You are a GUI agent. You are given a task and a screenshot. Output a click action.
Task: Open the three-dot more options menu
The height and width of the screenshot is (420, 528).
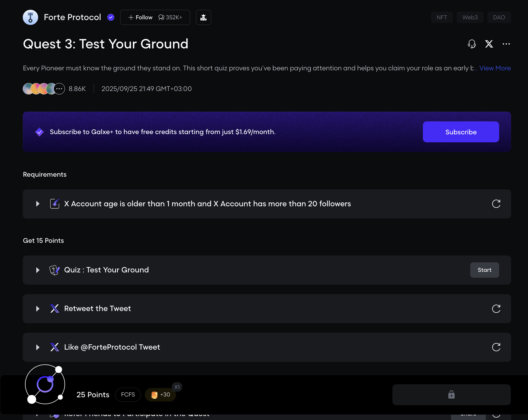(x=506, y=44)
